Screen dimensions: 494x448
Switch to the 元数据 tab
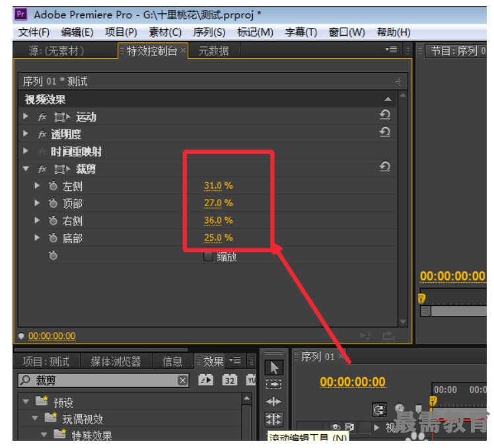point(213,51)
